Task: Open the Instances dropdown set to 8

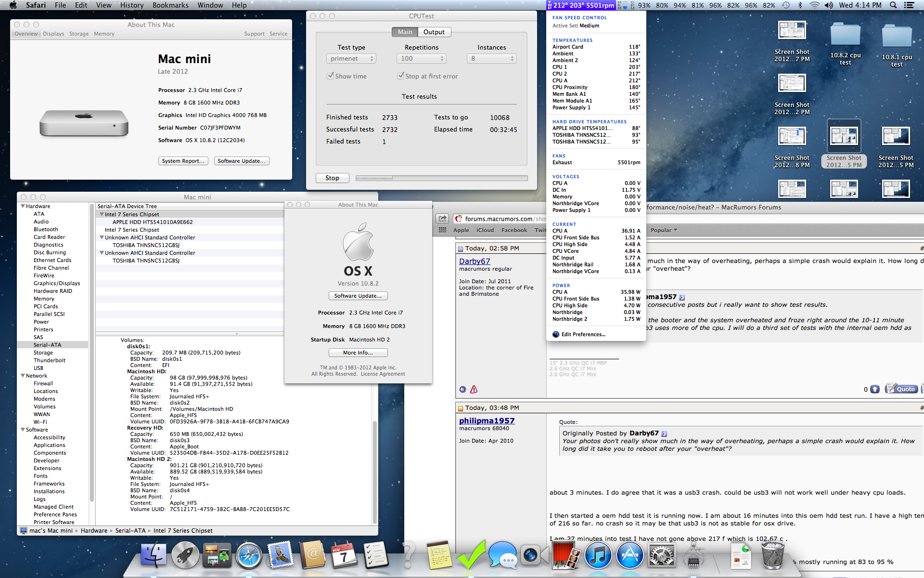Action: pyautogui.click(x=491, y=59)
